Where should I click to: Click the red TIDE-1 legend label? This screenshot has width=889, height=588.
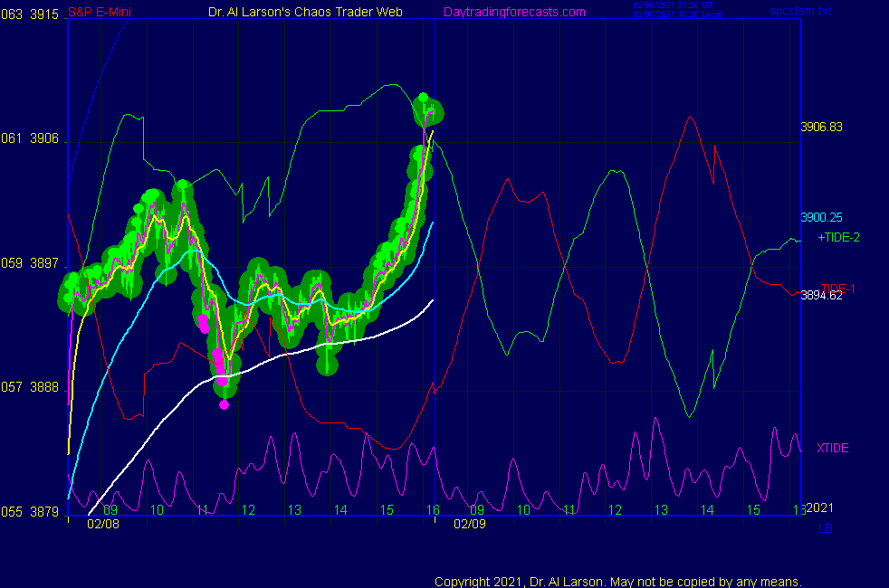[x=837, y=288]
